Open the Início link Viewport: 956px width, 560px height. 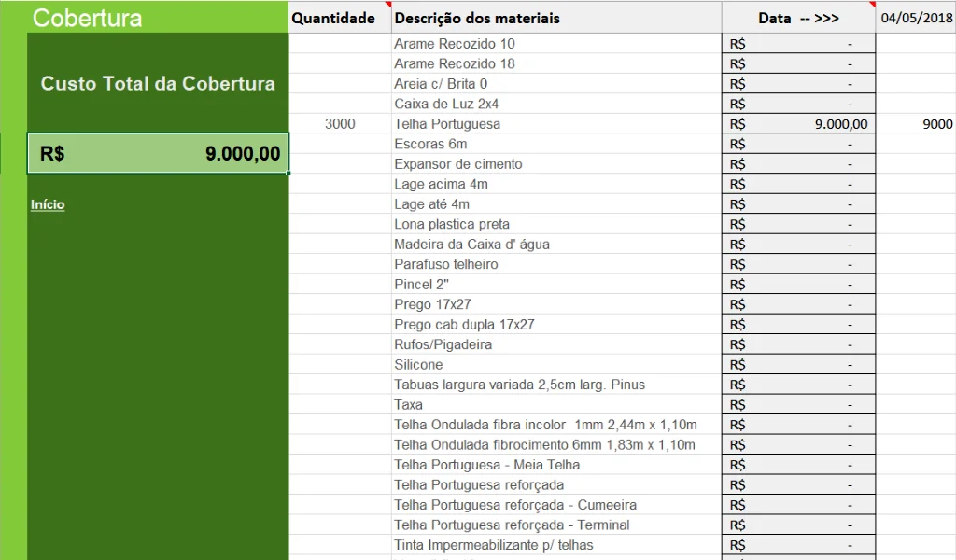point(48,204)
